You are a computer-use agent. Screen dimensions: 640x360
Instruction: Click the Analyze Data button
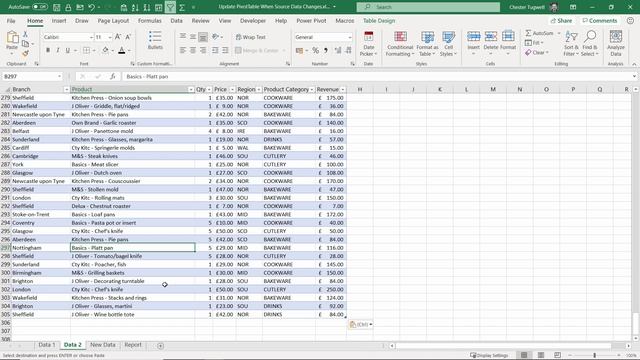616,43
